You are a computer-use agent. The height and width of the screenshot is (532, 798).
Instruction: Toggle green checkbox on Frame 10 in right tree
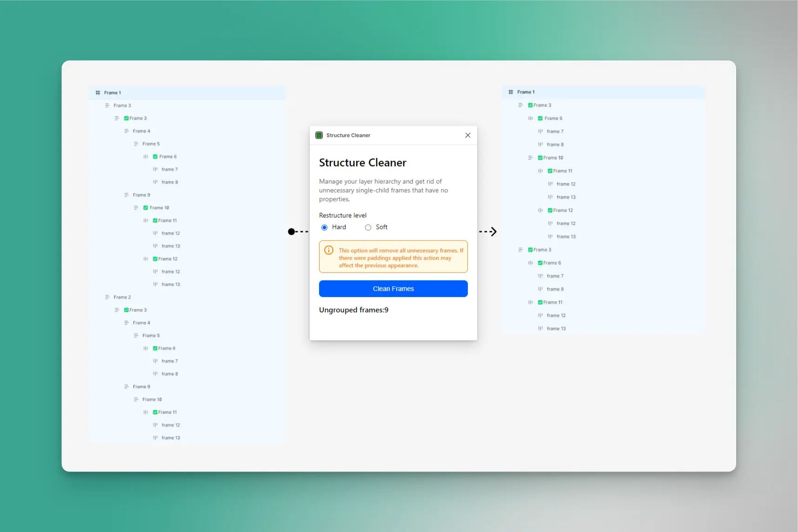click(540, 158)
